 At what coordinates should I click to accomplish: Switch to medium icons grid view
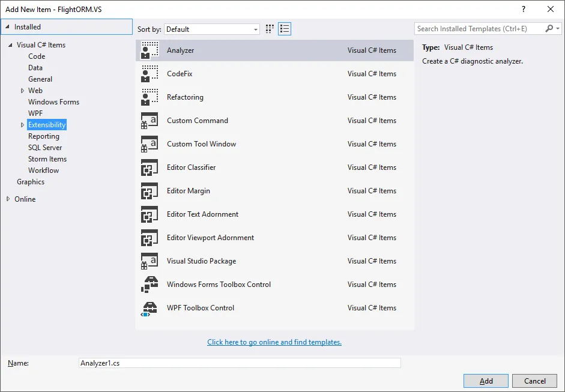tap(270, 29)
